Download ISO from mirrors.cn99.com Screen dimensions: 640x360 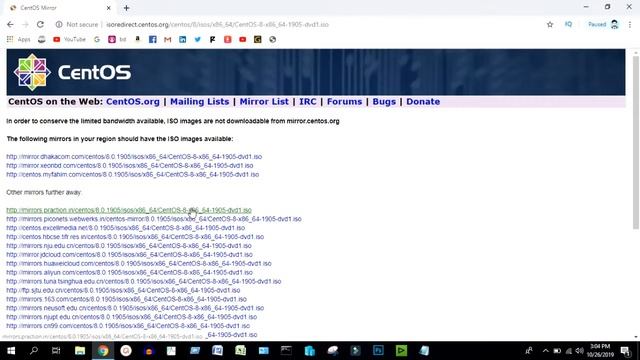coord(128,326)
